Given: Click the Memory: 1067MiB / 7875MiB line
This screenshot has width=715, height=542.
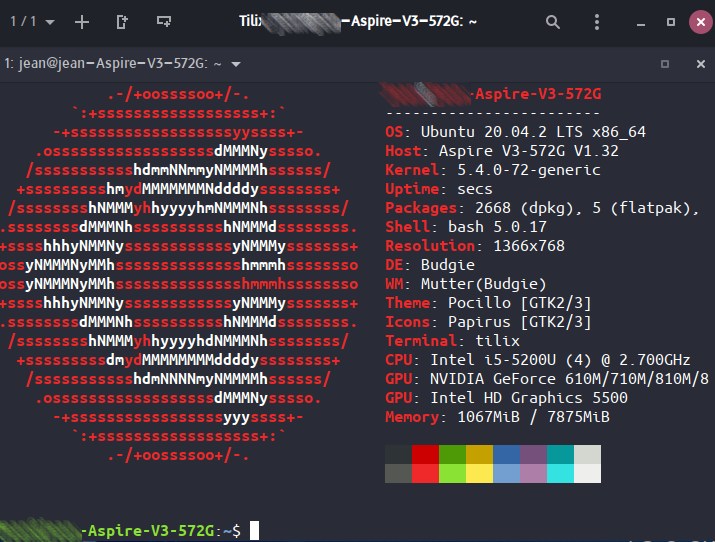Looking at the screenshot, I should pyautogui.click(x=497, y=417).
